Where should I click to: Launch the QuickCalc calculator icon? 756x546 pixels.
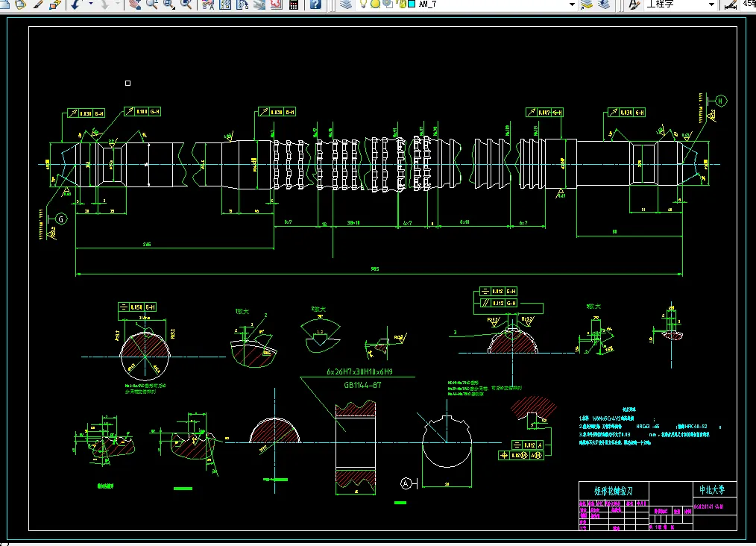click(x=293, y=4)
